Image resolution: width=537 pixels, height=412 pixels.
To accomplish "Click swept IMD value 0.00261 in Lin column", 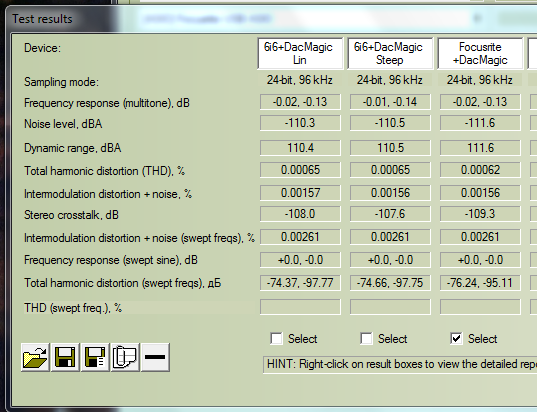I will tap(300, 237).
